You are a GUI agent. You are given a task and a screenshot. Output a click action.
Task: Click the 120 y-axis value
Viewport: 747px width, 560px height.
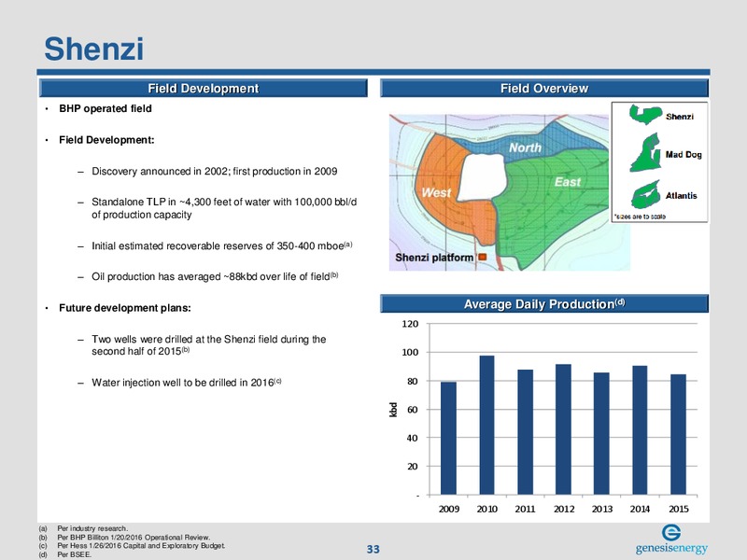[410, 324]
